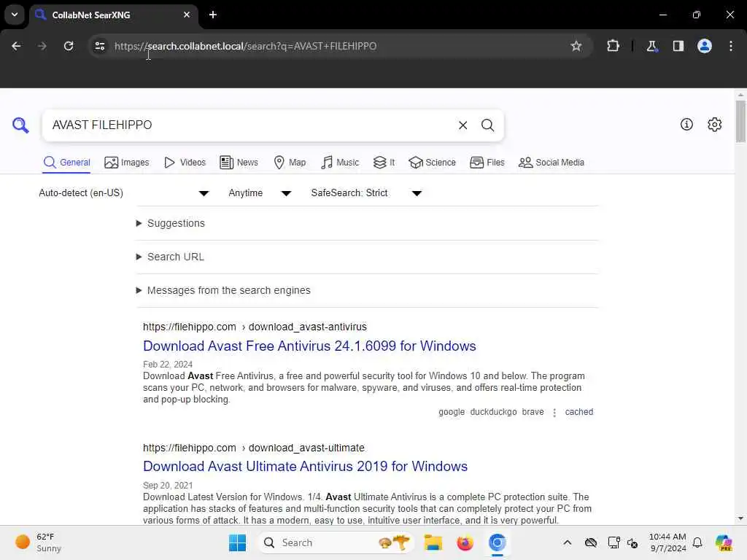Click the brave engine label
Screen dimensions: 747x560
tap(533, 412)
